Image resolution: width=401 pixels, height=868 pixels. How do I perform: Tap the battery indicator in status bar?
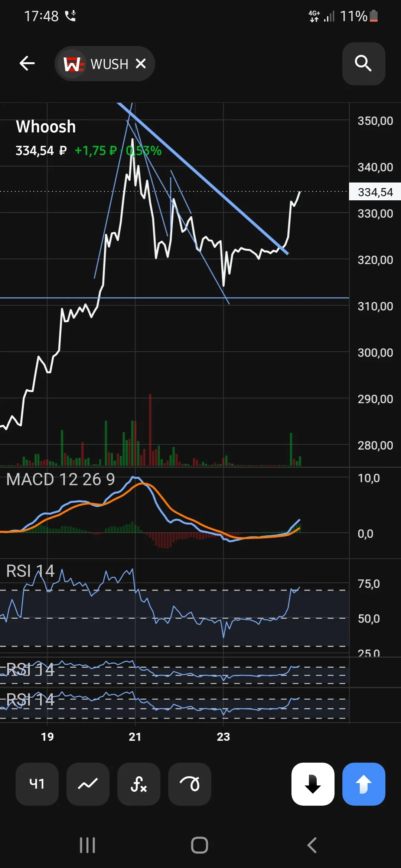374,16
